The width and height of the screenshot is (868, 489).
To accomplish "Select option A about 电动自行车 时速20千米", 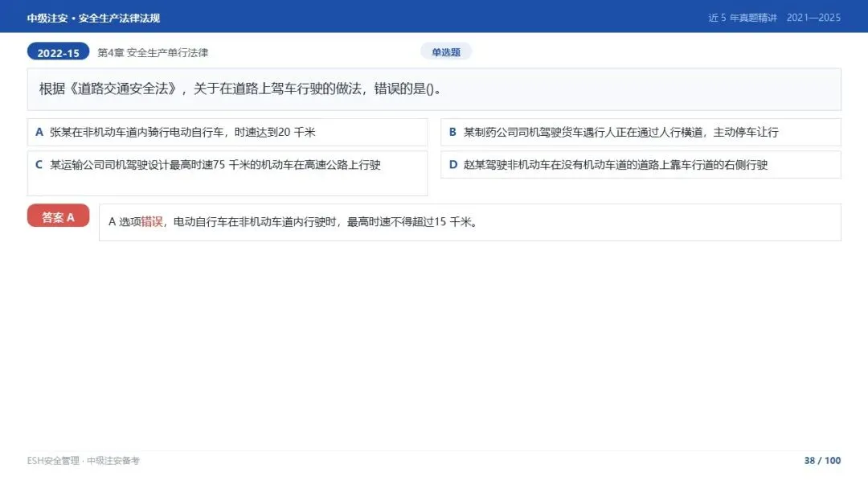I will click(227, 133).
